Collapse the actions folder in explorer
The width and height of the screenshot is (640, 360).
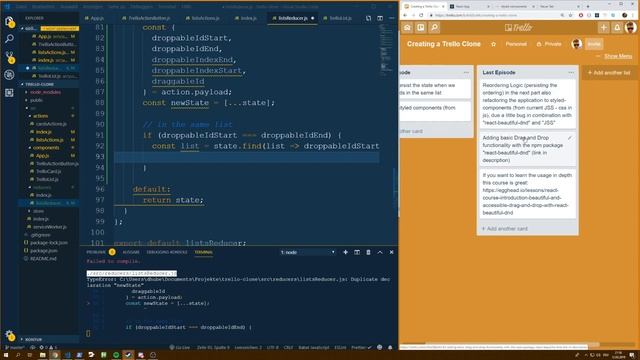40,116
